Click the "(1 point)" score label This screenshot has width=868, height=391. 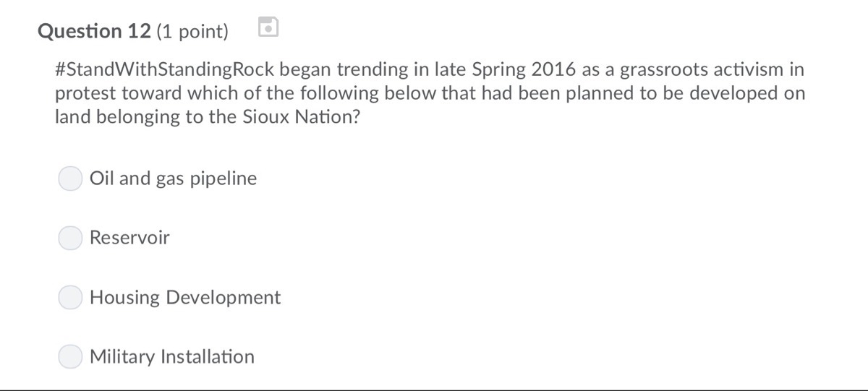[192, 31]
